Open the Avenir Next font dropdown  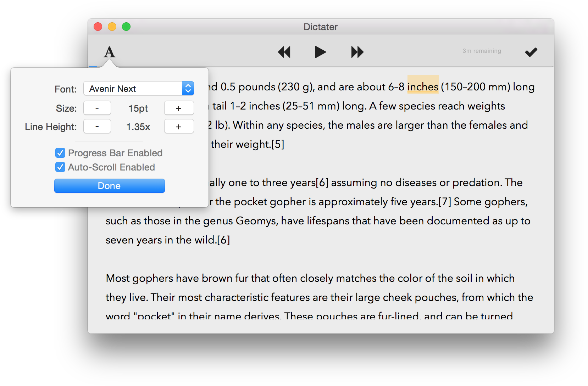(139, 89)
